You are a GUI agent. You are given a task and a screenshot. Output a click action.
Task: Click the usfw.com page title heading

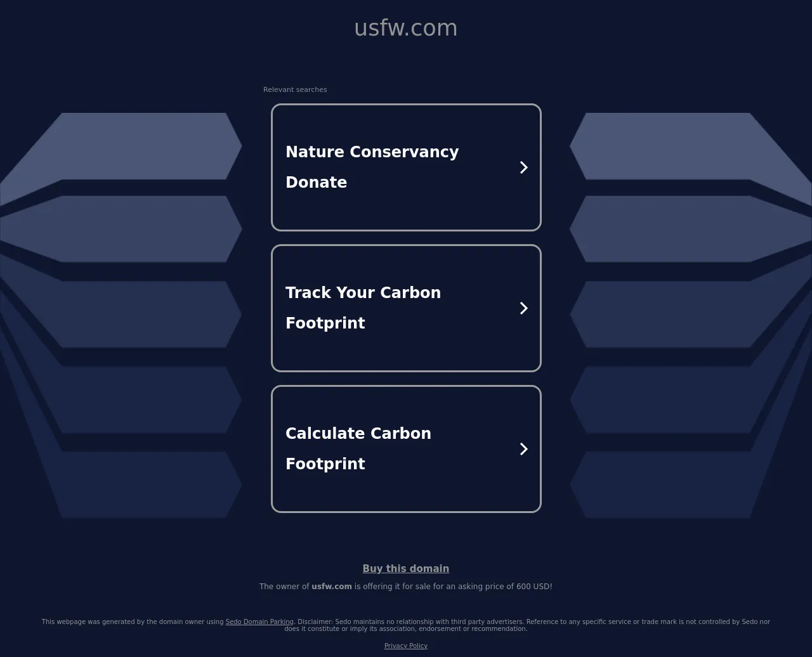click(406, 28)
